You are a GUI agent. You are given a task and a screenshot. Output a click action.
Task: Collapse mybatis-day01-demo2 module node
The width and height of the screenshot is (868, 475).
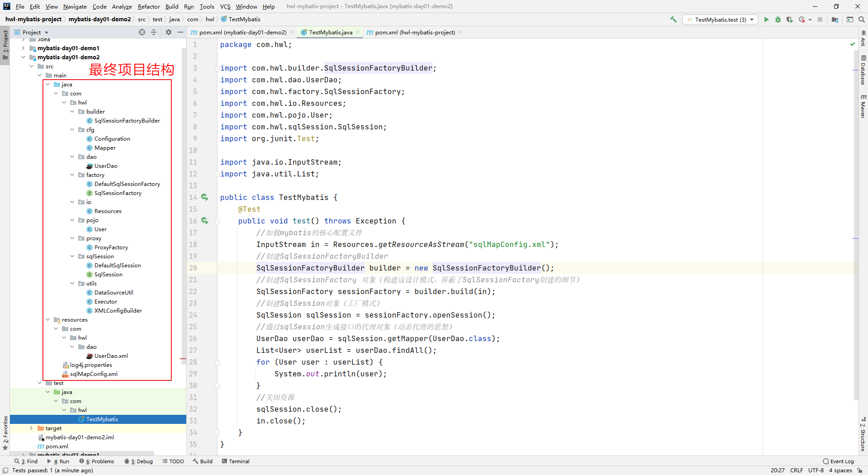tap(23, 57)
